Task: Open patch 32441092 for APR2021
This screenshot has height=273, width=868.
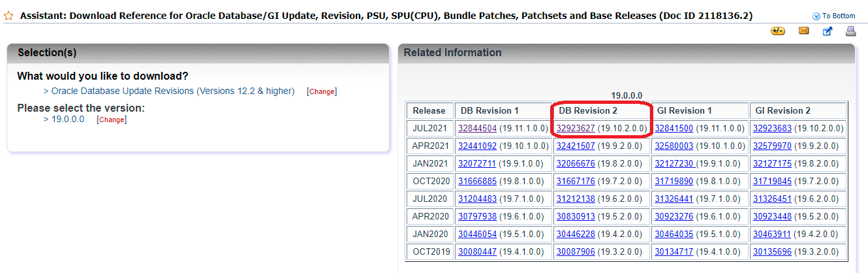Action: point(477,146)
